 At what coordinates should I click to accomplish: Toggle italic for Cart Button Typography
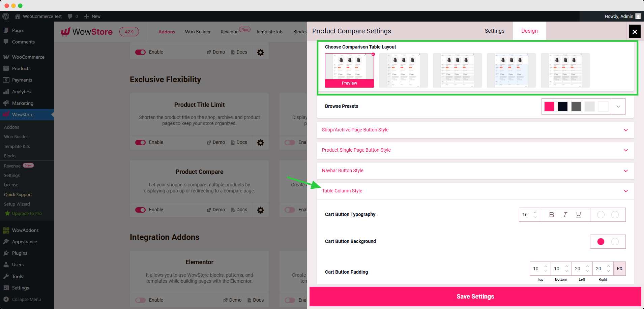[x=565, y=215]
